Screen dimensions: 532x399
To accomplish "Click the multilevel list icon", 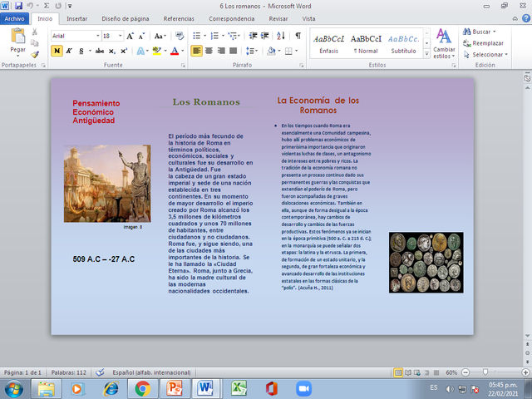I will 232,36.
